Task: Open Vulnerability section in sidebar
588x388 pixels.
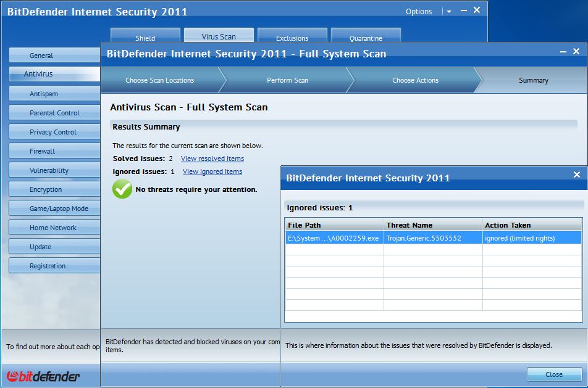Action: coord(55,170)
